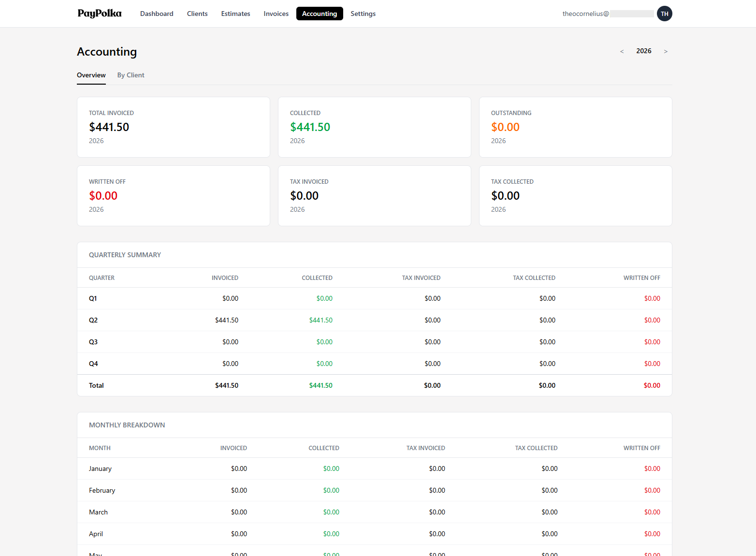Click monthly Invoiced column header

pos(233,448)
